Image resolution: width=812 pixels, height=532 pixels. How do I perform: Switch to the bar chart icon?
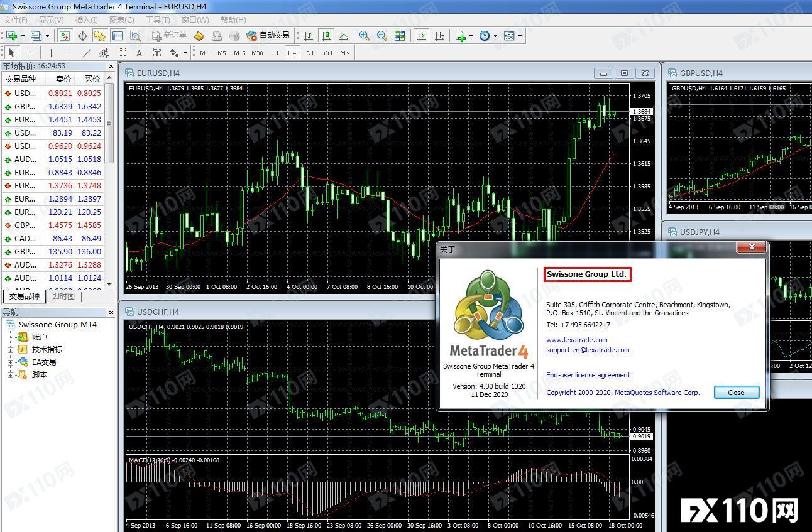pos(309,36)
